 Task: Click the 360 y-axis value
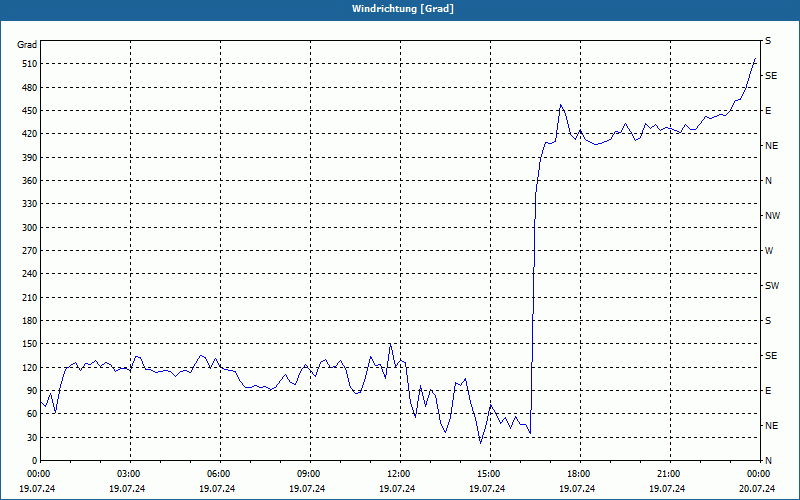coord(30,181)
